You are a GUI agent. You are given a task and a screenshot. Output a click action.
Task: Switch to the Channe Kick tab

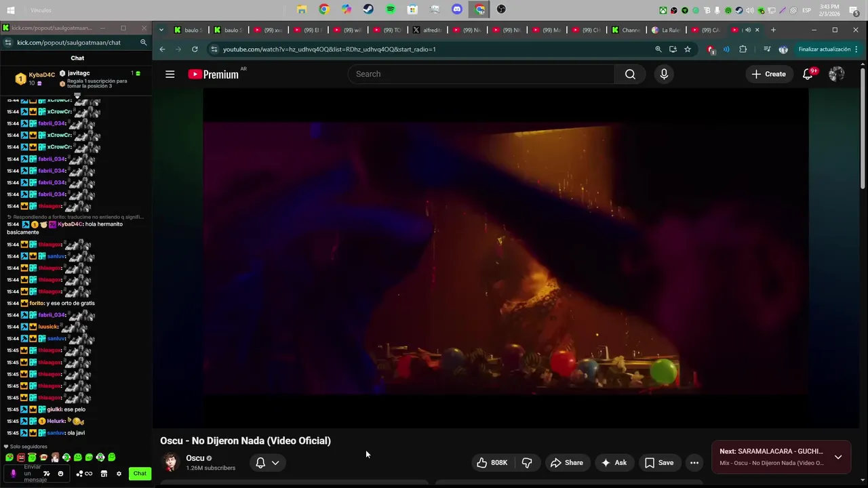[x=627, y=30]
